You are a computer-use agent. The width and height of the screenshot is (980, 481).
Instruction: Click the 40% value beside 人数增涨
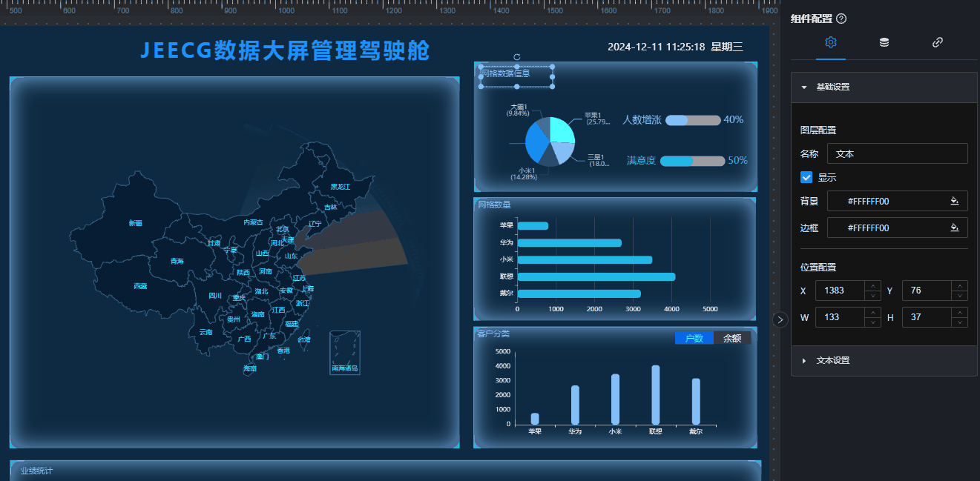pyautogui.click(x=734, y=119)
